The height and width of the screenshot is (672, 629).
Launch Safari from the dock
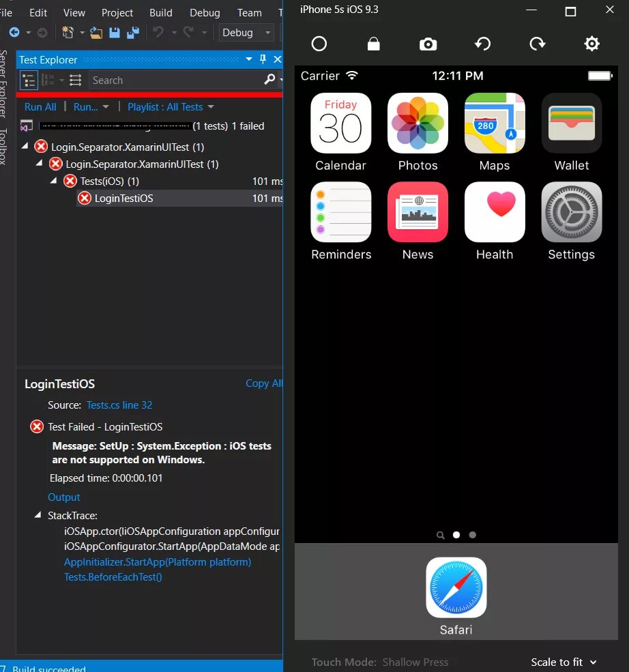pyautogui.click(x=456, y=587)
